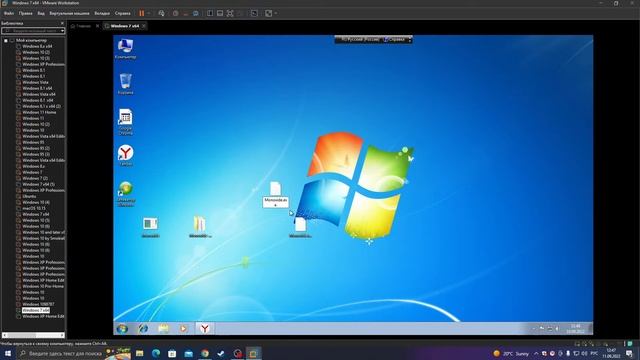
Task: Select Windows 11 Home in library
Action: point(39,112)
